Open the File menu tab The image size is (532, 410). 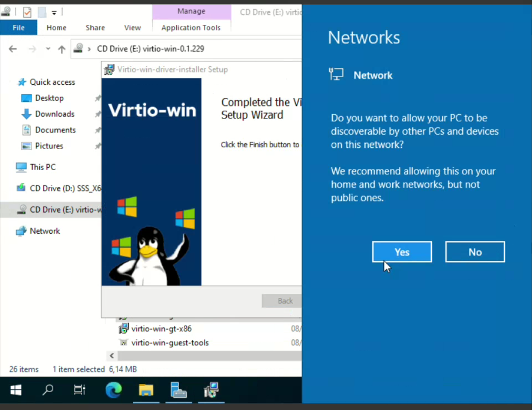(19, 28)
